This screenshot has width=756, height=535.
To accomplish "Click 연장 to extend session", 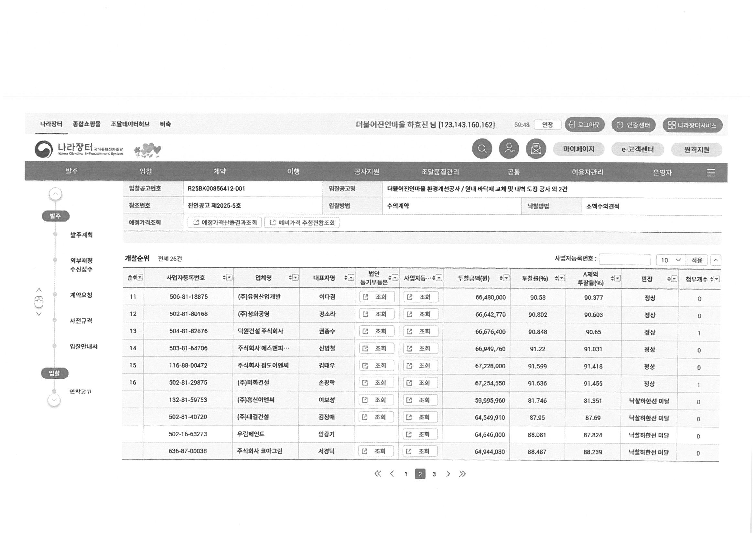I will click(x=547, y=125).
